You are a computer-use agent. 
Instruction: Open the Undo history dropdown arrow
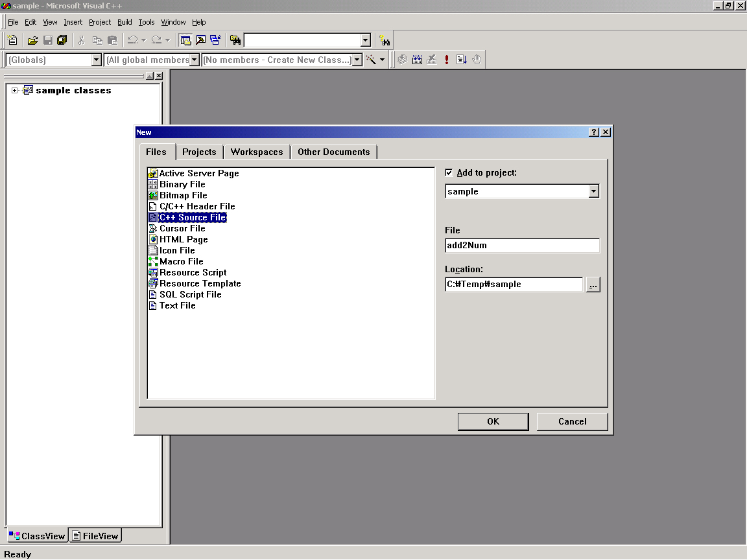[x=143, y=40]
